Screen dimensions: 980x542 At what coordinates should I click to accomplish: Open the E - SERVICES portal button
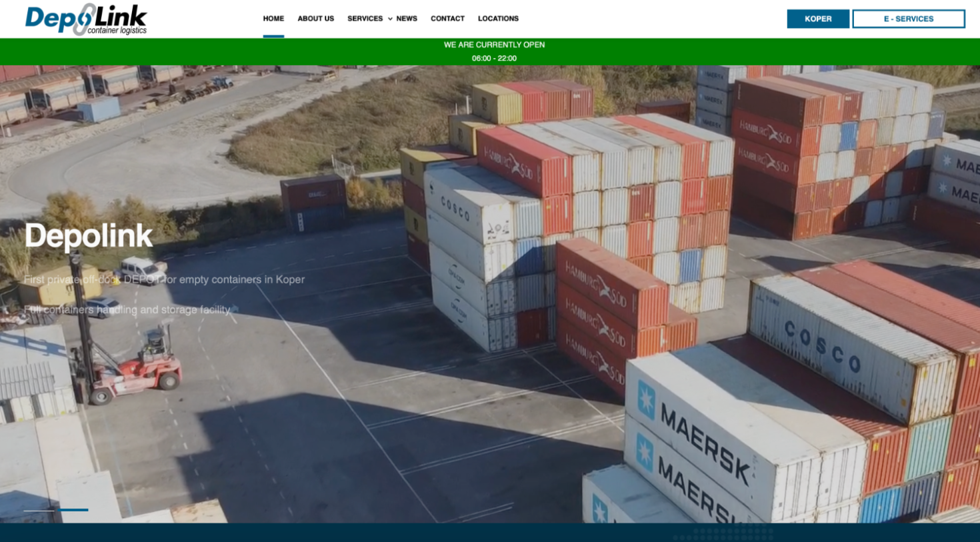(x=908, y=19)
